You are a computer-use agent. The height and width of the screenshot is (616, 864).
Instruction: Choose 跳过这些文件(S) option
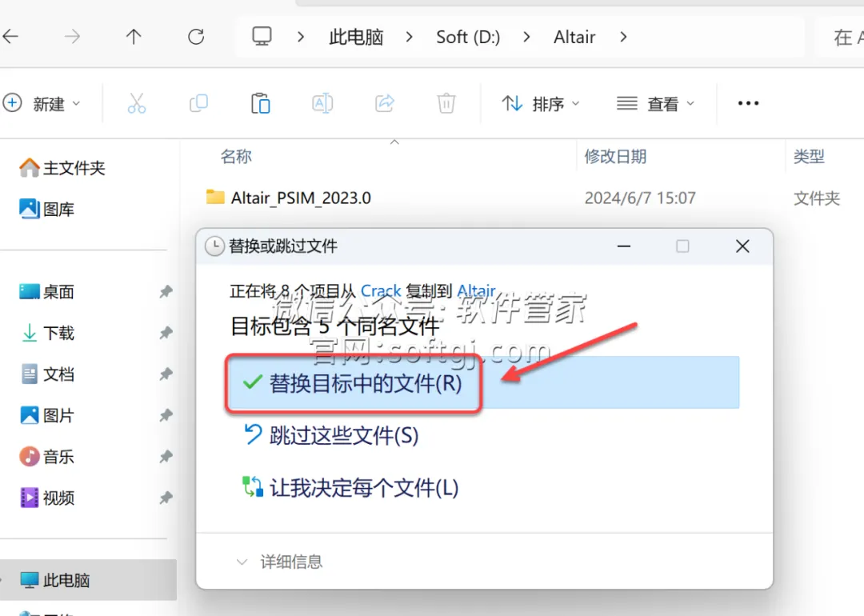pos(330,435)
